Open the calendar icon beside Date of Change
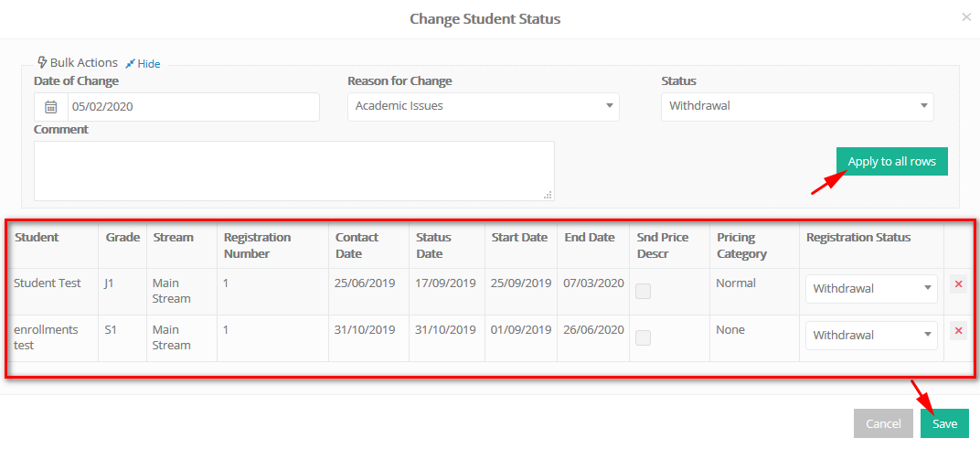The height and width of the screenshot is (449, 980). point(50,107)
